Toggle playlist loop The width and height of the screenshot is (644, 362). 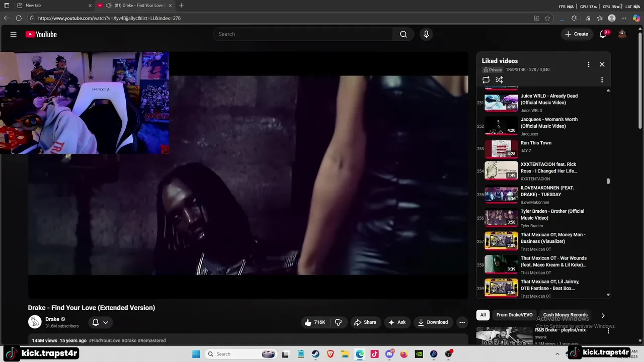point(486,80)
